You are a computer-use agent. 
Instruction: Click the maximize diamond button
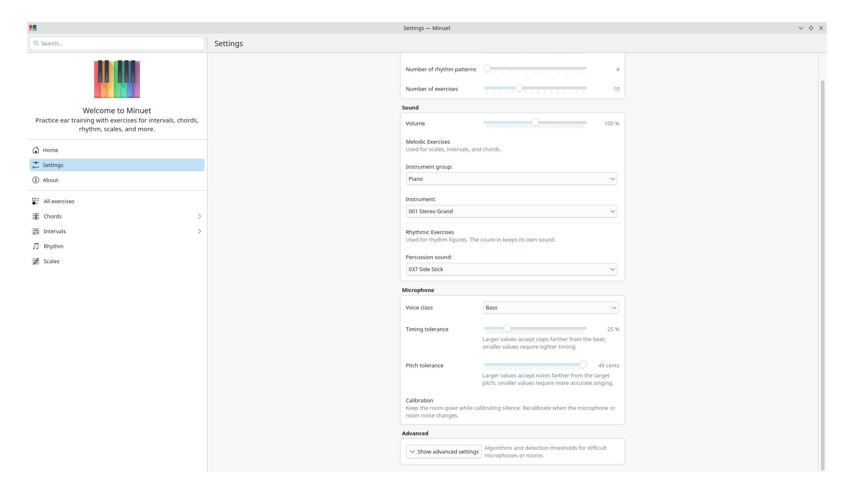click(x=811, y=28)
